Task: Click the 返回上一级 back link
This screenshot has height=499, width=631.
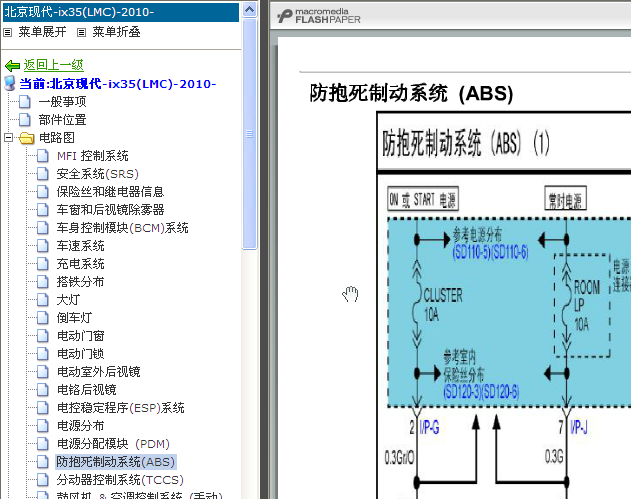Action: tap(54, 65)
